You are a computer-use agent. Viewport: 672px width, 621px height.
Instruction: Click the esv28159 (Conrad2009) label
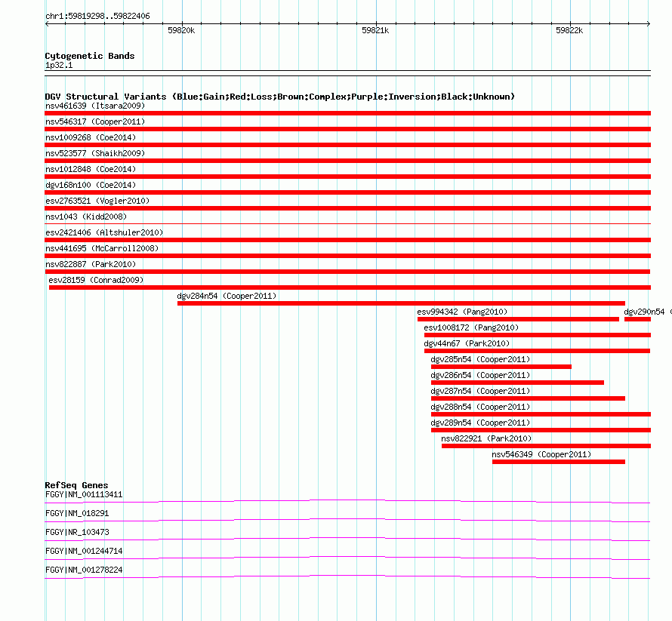click(x=96, y=280)
